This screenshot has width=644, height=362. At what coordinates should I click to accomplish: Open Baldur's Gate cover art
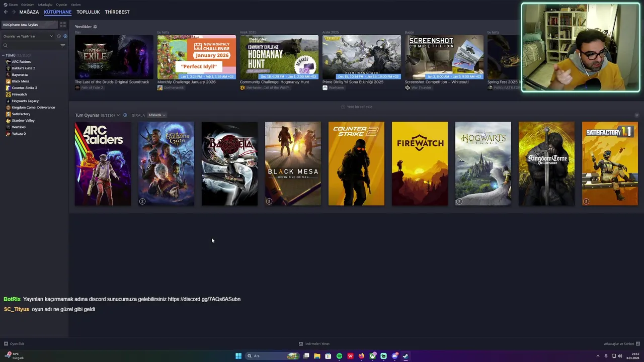[x=166, y=163]
